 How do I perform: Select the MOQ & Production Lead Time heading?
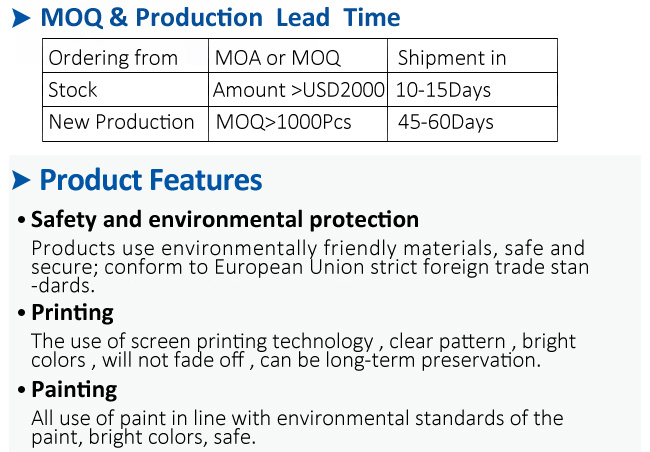coord(220,18)
